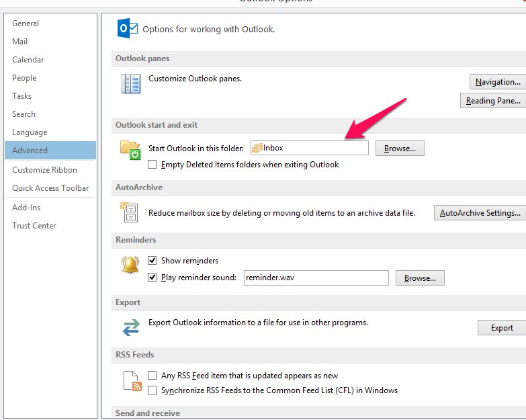
Task: Click the start folder Inbox field
Action: coord(309,148)
